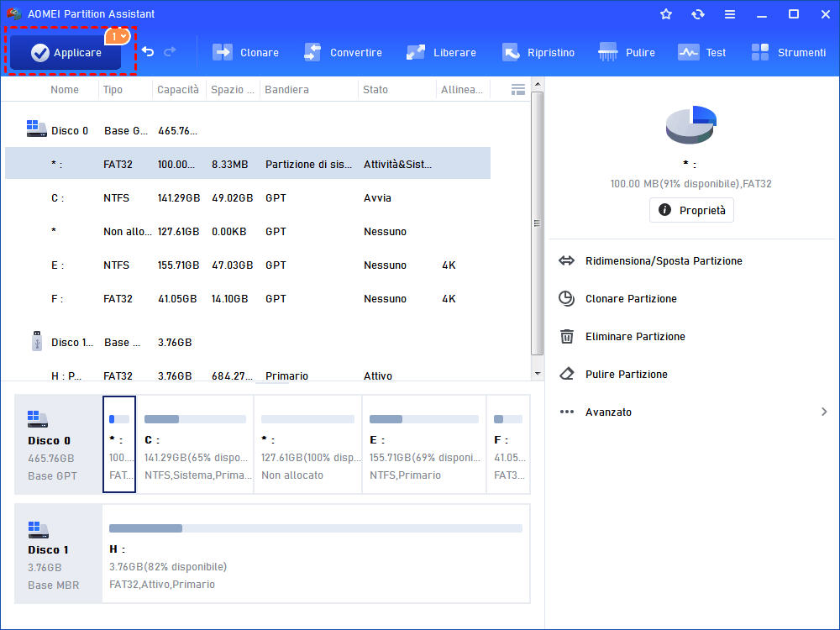Screen dimensions: 840x630
Task: Click the AOMEI app logo in title bar
Action: 14,13
